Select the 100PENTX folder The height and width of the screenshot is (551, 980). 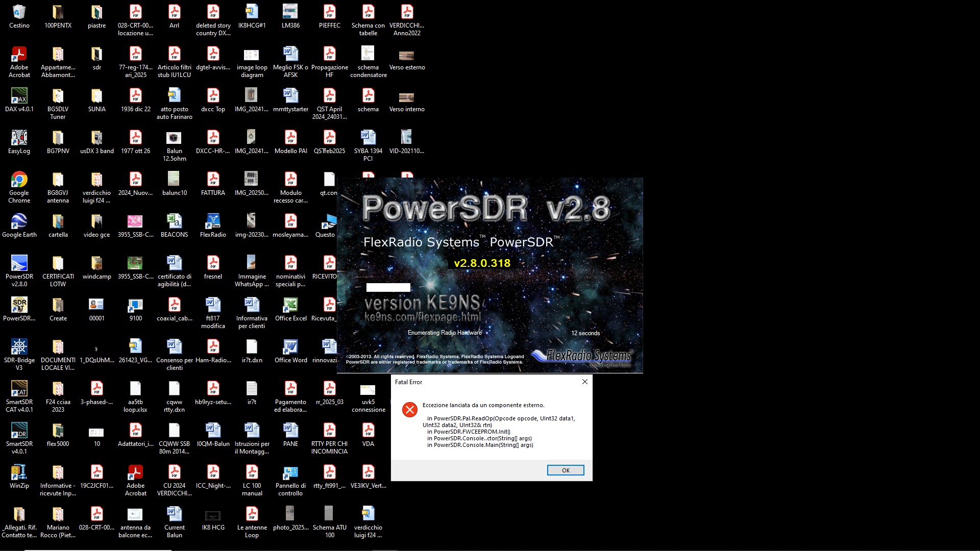click(58, 16)
